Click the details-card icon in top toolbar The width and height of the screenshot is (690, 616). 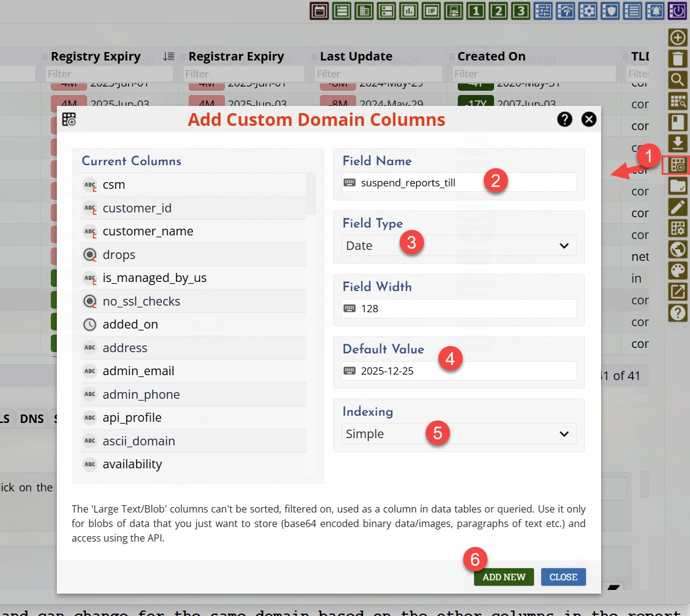point(431,11)
